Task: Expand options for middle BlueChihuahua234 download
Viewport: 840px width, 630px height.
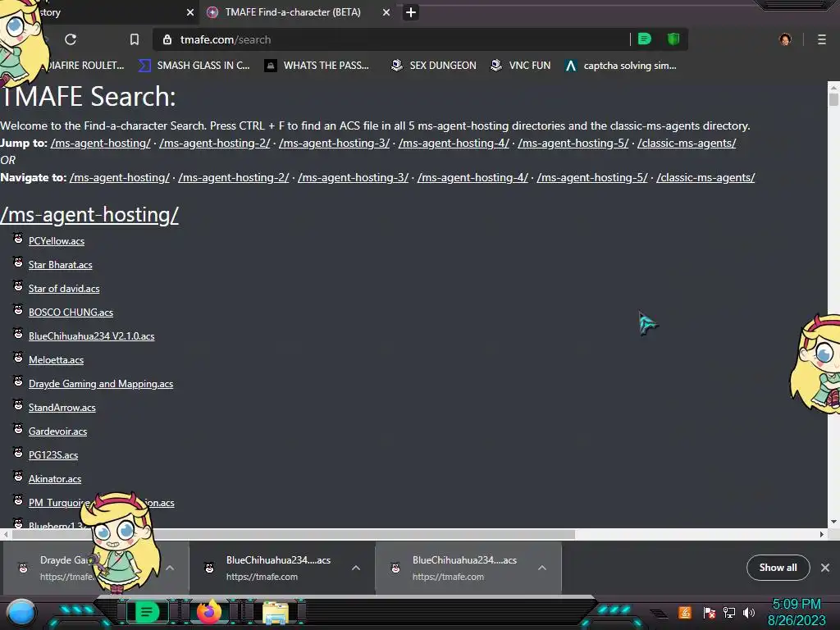Action: click(x=356, y=568)
